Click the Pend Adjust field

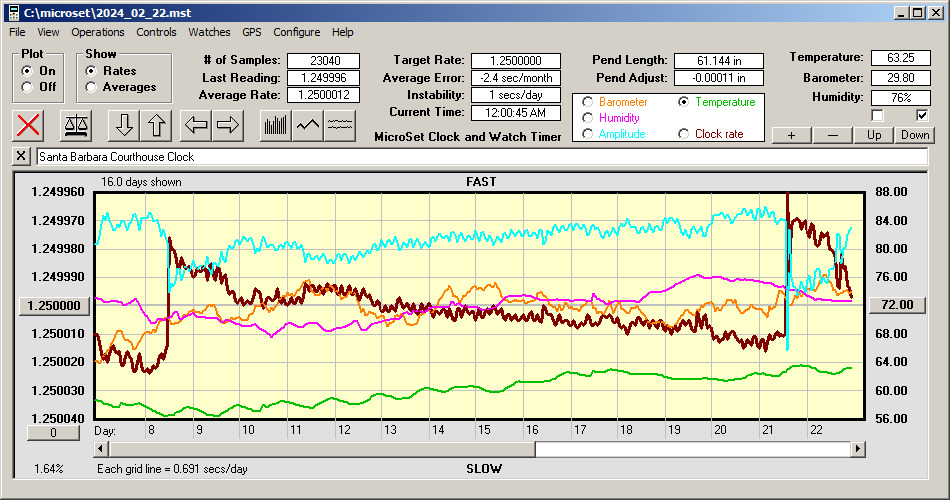click(x=719, y=78)
